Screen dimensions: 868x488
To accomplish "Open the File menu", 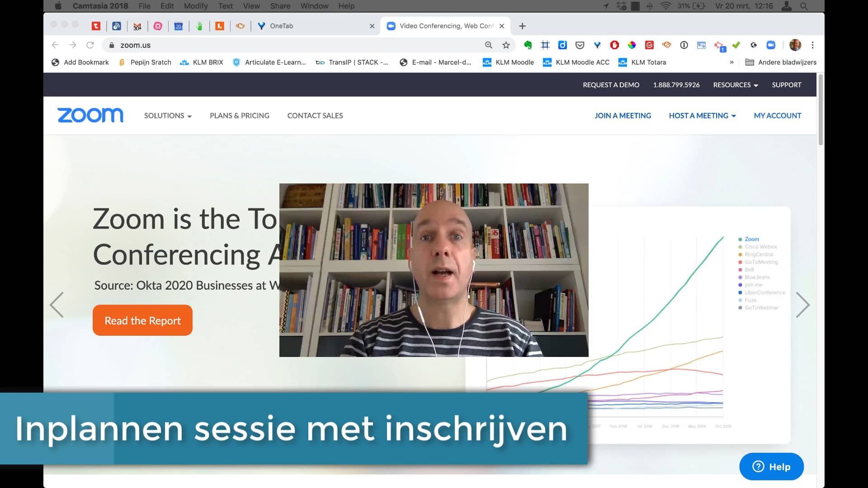I will click(x=144, y=6).
